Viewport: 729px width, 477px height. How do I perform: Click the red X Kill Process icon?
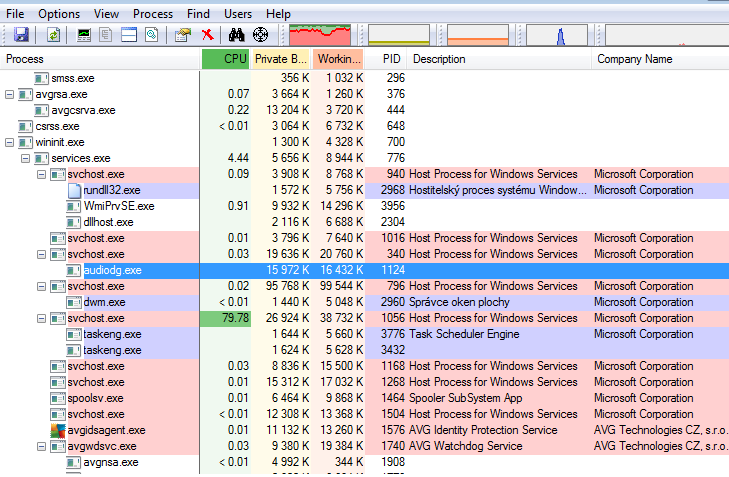tap(207, 35)
